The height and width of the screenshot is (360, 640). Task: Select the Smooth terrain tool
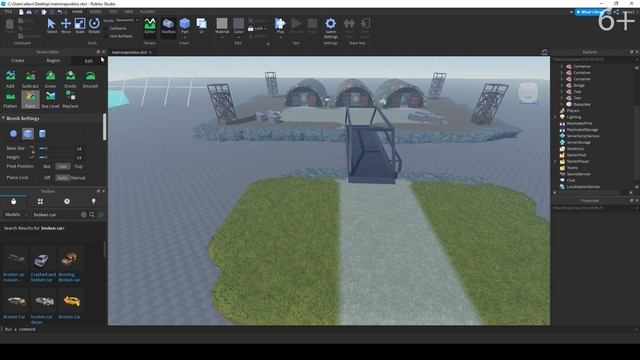coord(90,79)
